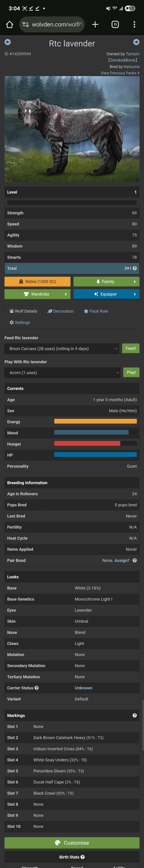The height and width of the screenshot is (868, 144).
Task: Tap the browser home icon
Action: [9, 24]
